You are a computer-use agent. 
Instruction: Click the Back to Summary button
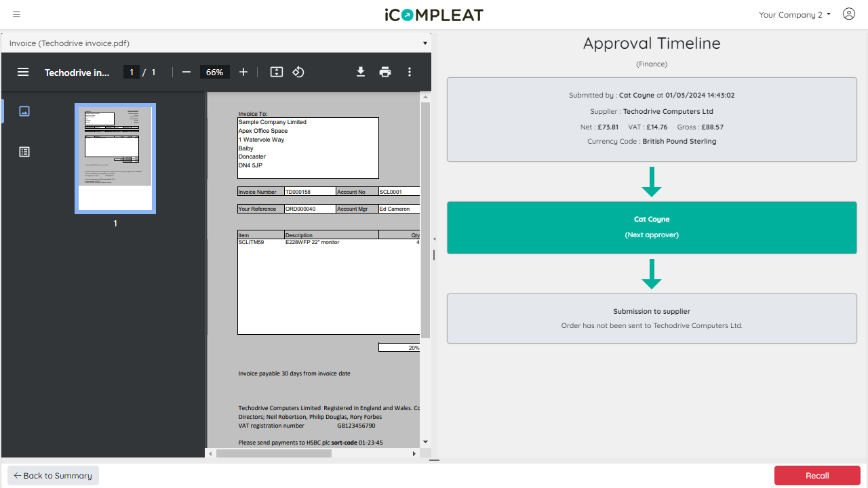tap(53, 476)
